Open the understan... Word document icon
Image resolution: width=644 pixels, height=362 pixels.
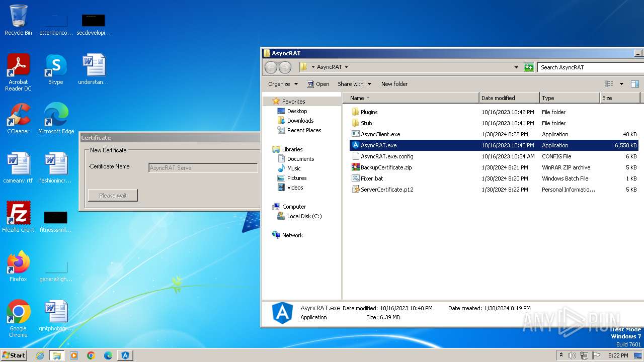[x=94, y=69]
